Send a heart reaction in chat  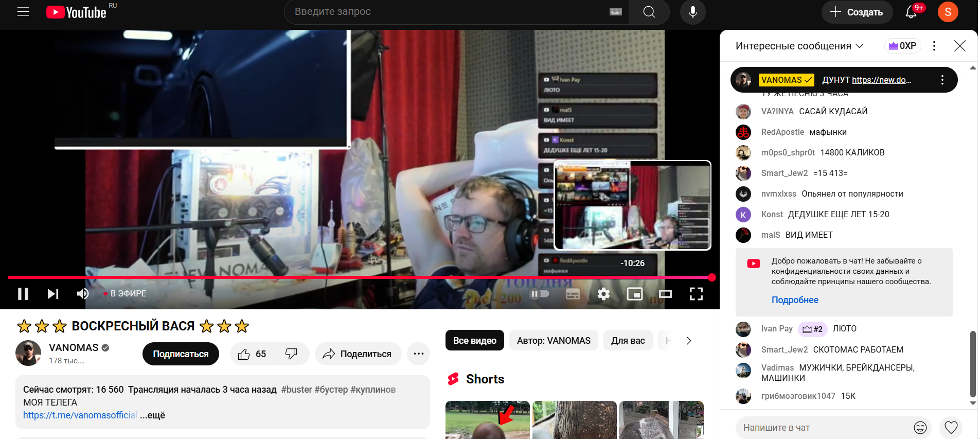click(x=951, y=428)
